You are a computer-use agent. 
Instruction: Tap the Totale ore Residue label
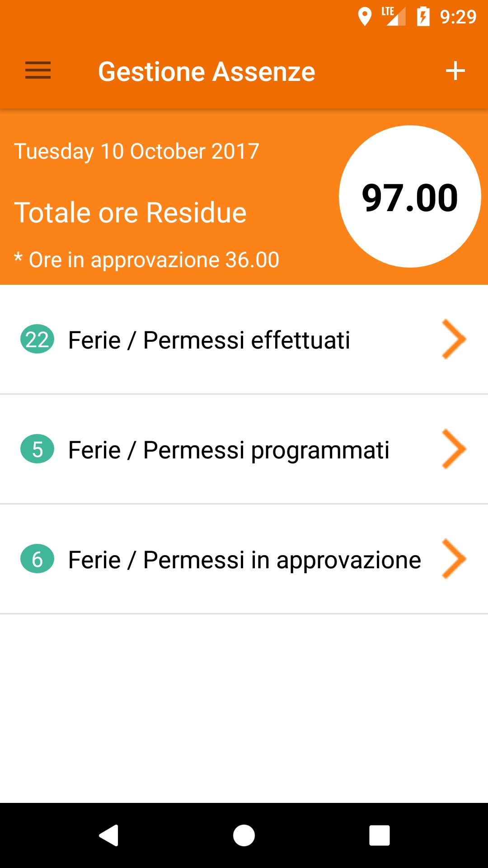click(x=130, y=212)
